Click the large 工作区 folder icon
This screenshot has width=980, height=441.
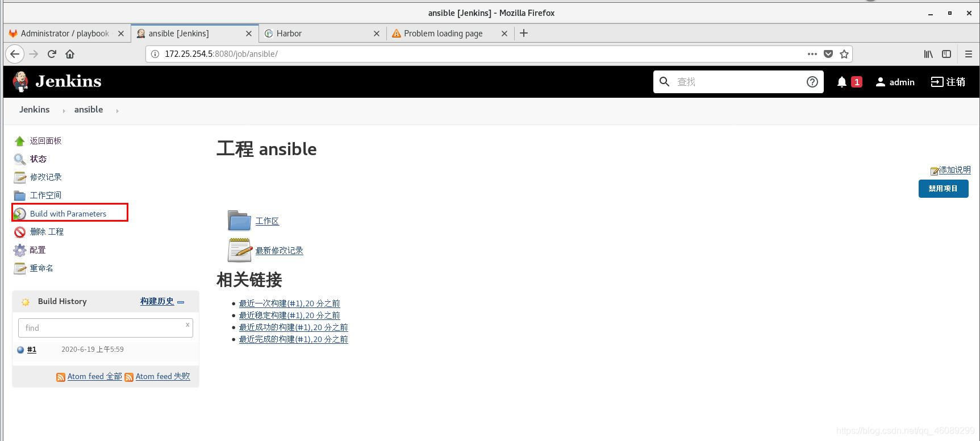pyautogui.click(x=239, y=220)
